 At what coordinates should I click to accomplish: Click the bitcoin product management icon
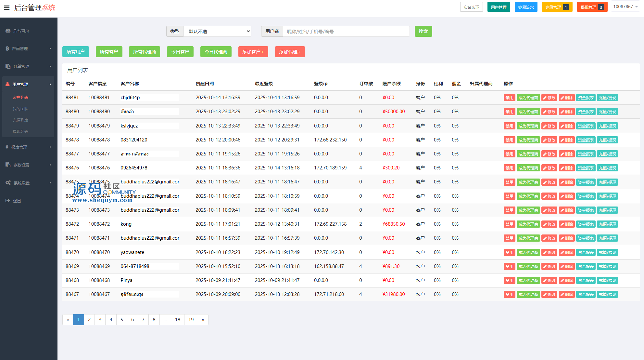(x=7, y=48)
